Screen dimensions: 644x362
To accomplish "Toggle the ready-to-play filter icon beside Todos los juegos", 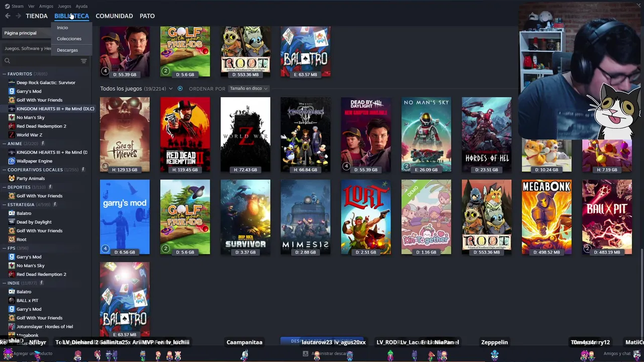I will [x=180, y=88].
